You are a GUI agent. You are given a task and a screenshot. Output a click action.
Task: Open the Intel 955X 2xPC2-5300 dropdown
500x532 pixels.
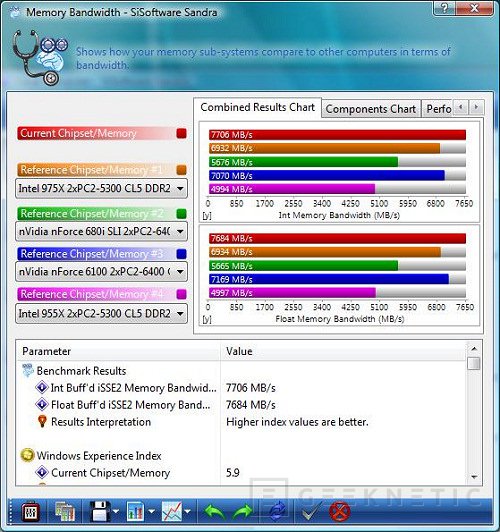101,313
